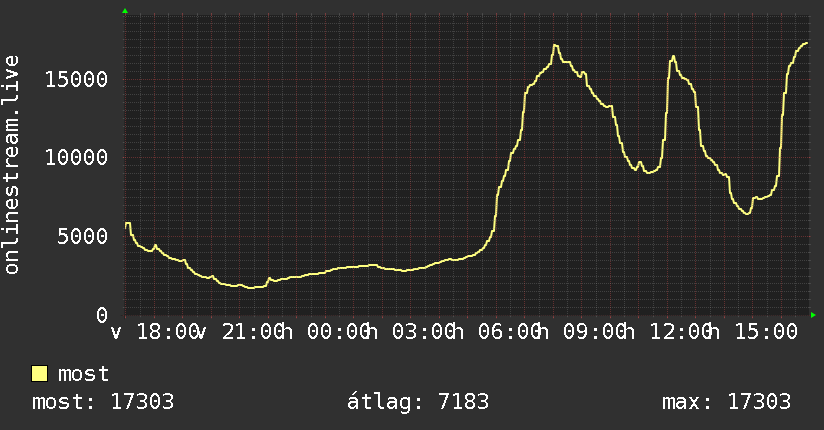The width and height of the screenshot is (824, 430).
Task: Click the green arrow atop the y-axis
Action: click(x=125, y=11)
